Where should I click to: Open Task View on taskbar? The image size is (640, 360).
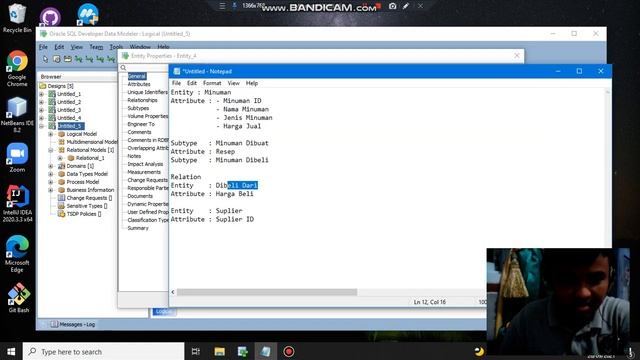[x=196, y=351]
